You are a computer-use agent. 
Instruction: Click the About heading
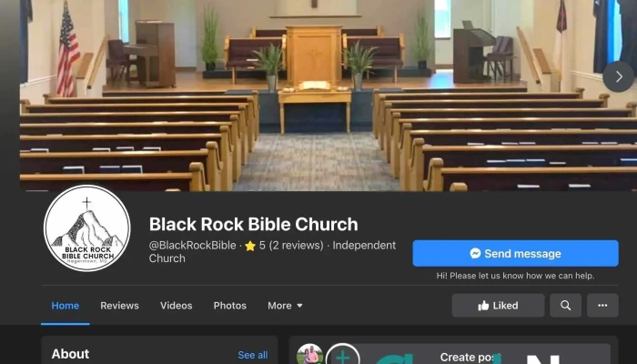click(x=70, y=354)
